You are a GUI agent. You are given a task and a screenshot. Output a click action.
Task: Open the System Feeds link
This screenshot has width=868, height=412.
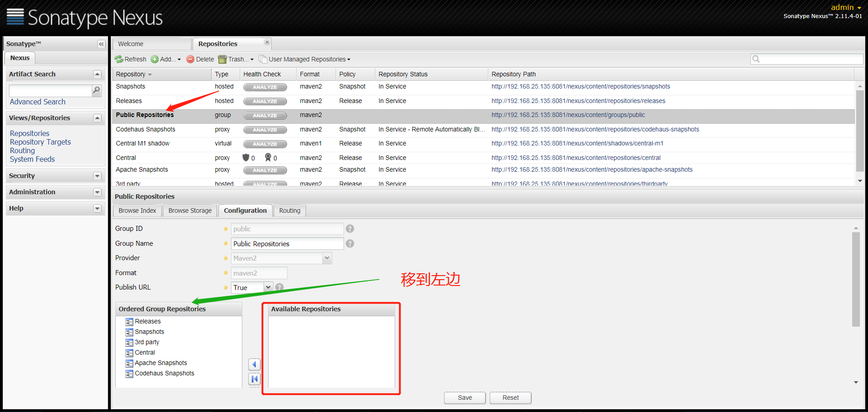pos(32,159)
